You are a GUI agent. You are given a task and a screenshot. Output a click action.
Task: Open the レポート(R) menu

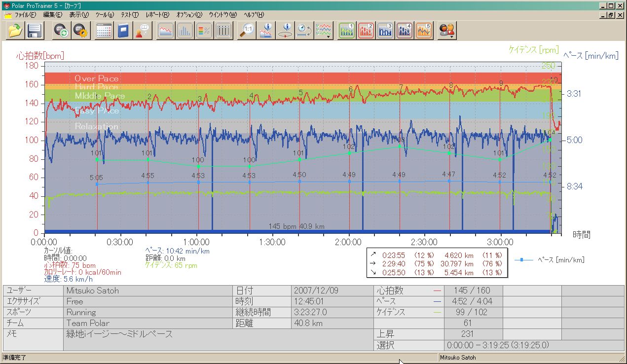[x=157, y=15]
